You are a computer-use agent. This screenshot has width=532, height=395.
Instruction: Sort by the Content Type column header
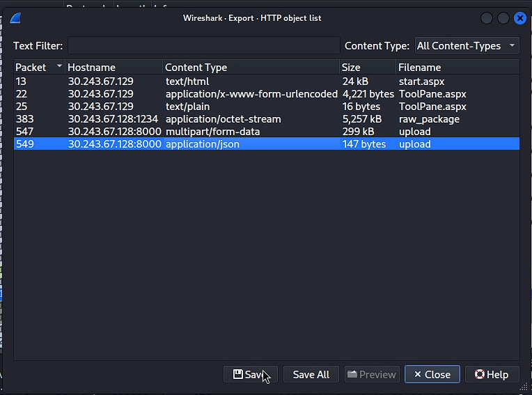(251, 67)
